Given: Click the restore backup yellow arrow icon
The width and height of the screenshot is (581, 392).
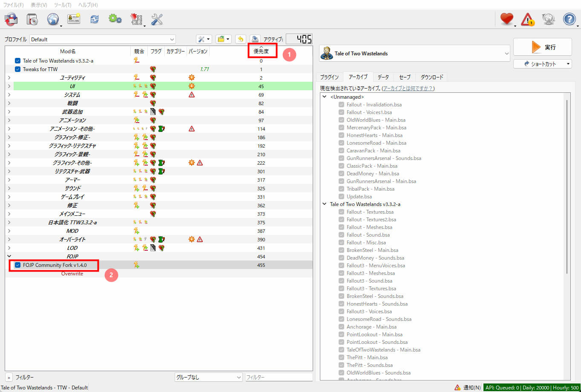Looking at the screenshot, I should coord(241,39).
